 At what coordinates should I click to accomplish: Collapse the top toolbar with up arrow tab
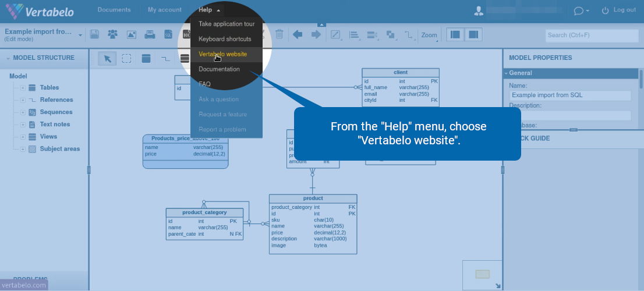(322, 24)
